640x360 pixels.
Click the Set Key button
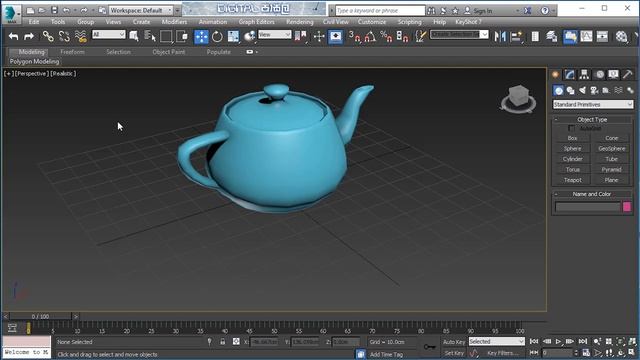pos(454,353)
